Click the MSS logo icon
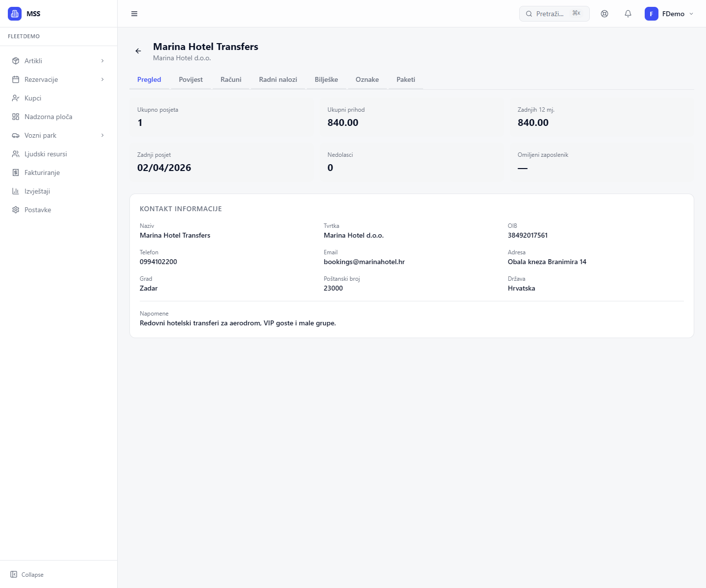The width and height of the screenshot is (706, 588). pos(15,14)
